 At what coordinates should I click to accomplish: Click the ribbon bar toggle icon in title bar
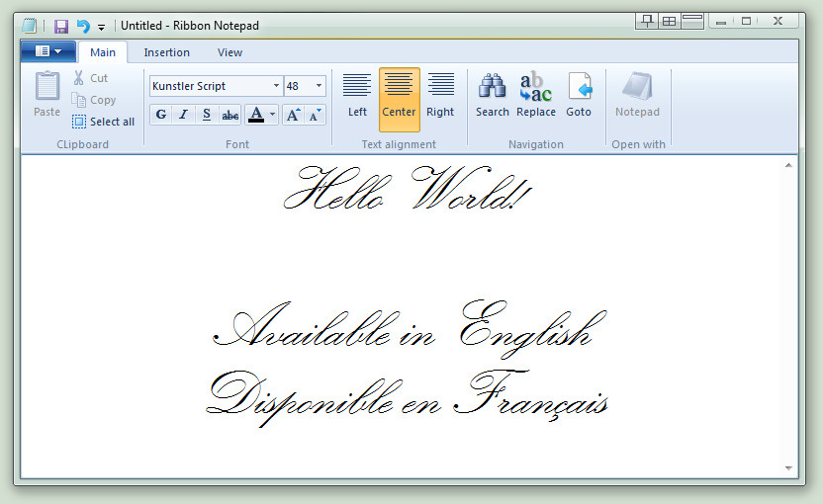[x=692, y=22]
